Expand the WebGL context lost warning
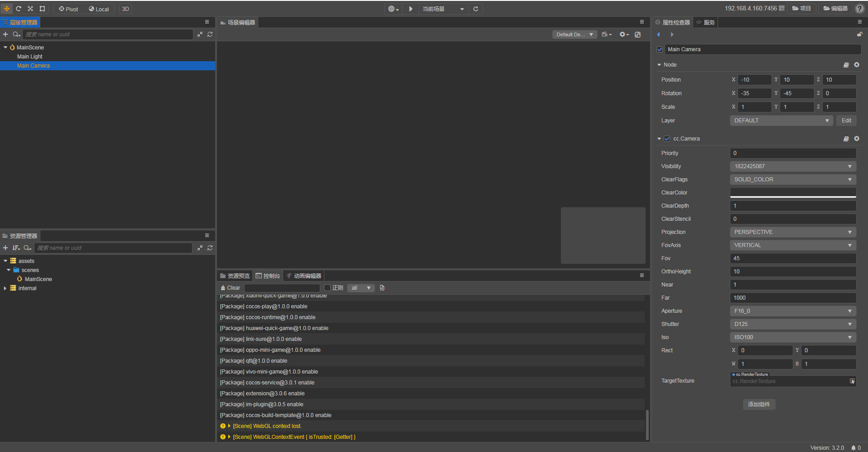 [229, 426]
